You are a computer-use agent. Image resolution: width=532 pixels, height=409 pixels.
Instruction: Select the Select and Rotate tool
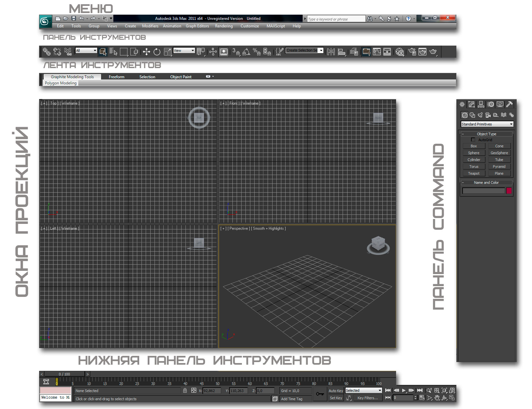(x=157, y=51)
